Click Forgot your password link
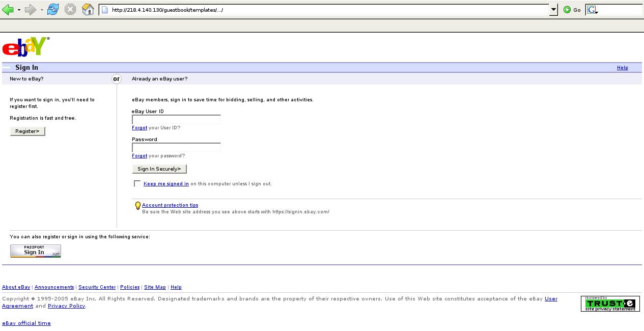This screenshot has width=644, height=331. coord(139,156)
